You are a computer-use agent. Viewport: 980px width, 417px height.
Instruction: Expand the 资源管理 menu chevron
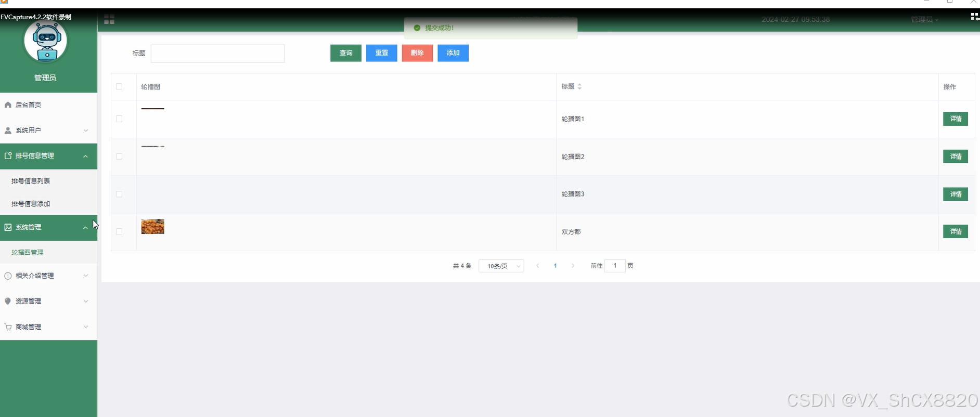tap(86, 301)
